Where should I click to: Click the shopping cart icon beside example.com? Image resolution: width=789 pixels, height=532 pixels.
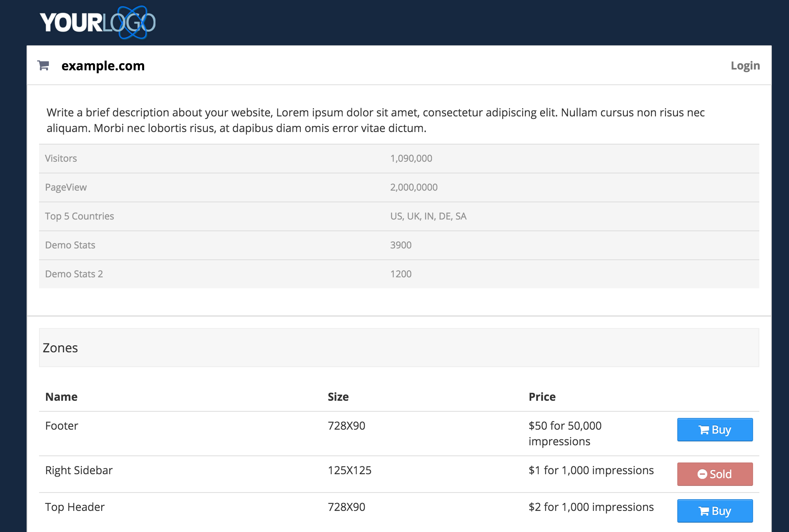pos(43,65)
